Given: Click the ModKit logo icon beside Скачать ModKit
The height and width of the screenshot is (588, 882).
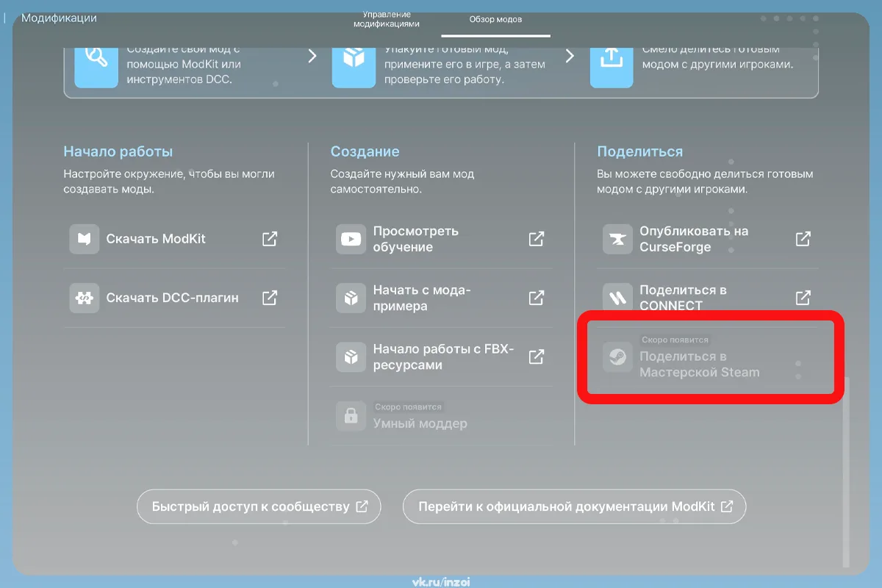Looking at the screenshot, I should coord(85,239).
